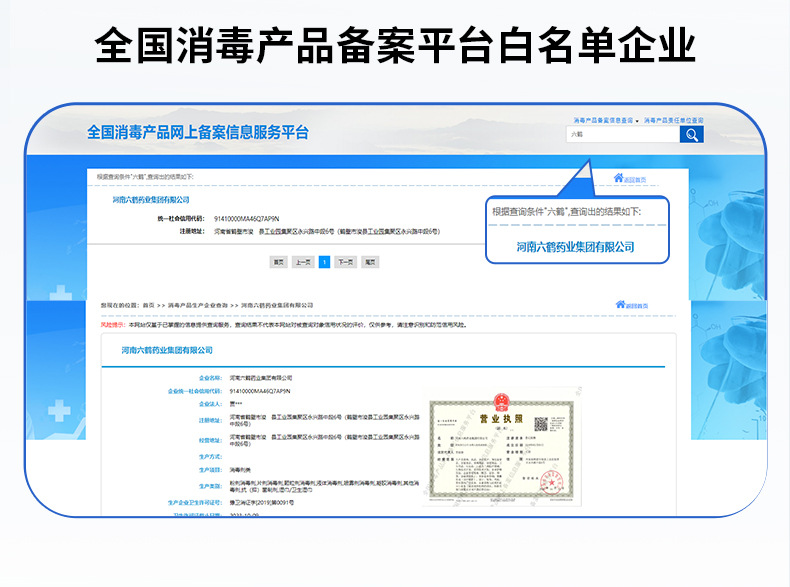This screenshot has width=790, height=587.
Task: Click the 生产类别 label in company details
Action: (210, 486)
